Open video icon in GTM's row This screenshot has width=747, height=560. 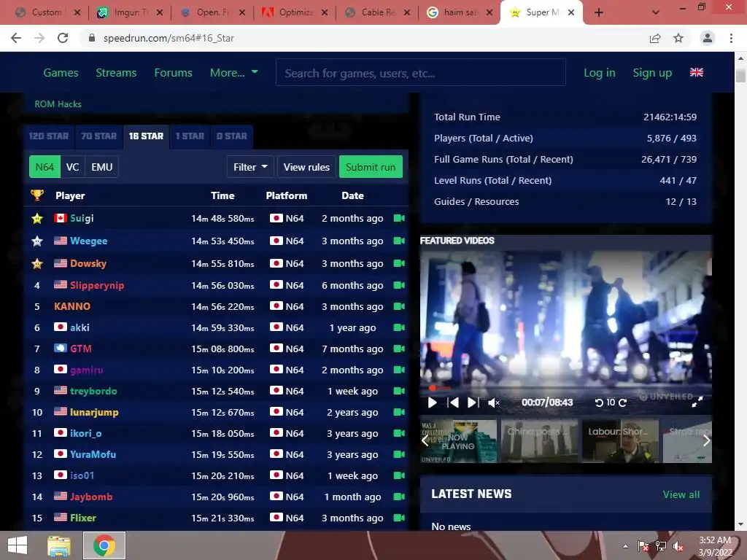point(399,349)
